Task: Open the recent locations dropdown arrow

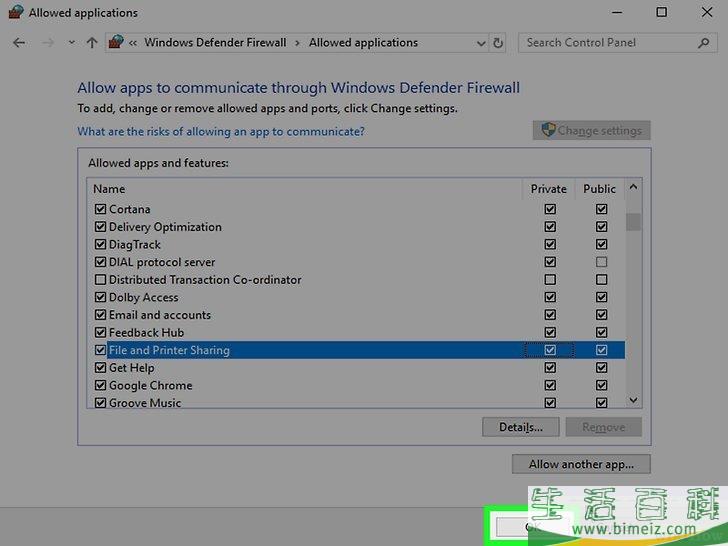Action: (x=71, y=43)
